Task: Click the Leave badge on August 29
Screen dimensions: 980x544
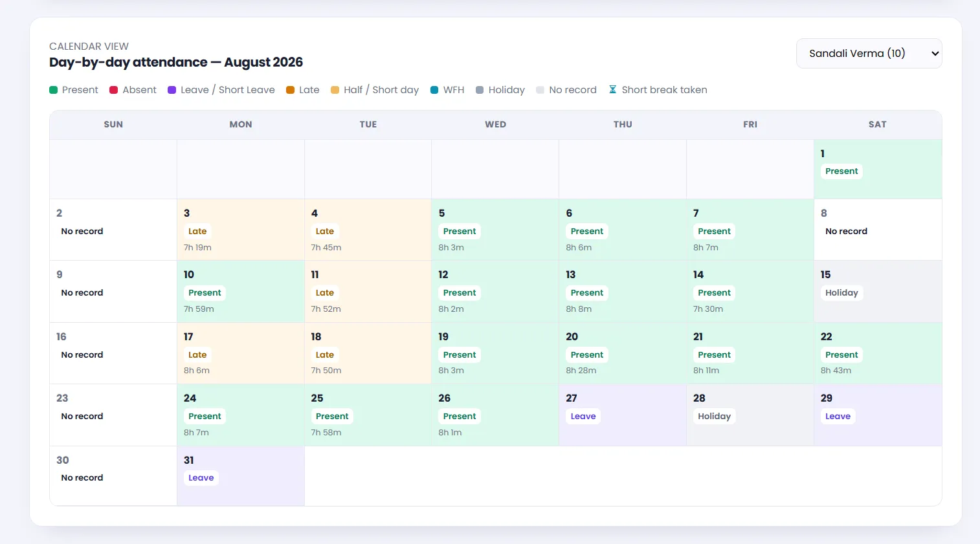Action: [838, 417]
